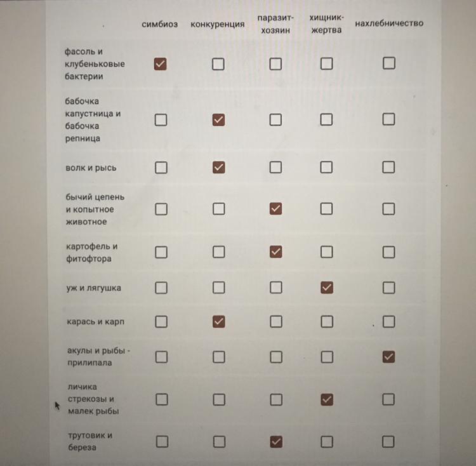Check симбиоз for акулы и рыбы-прилипала
The image size is (476, 466).
tap(161, 357)
